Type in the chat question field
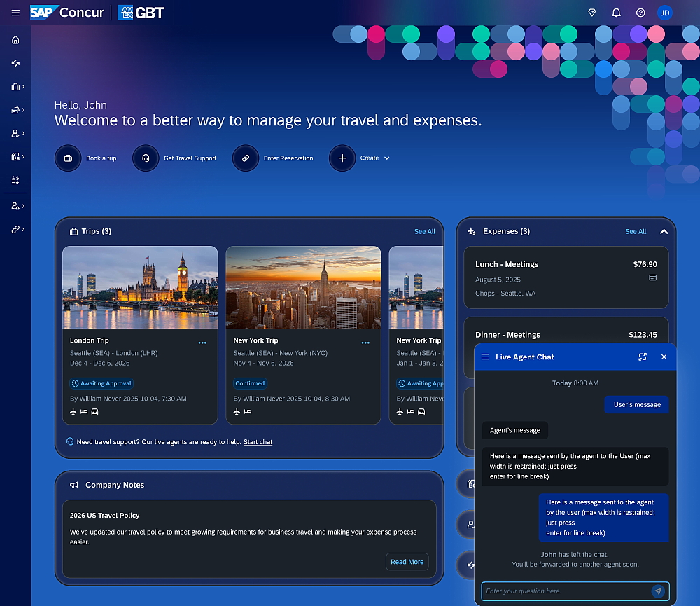The image size is (700, 606). point(563,591)
